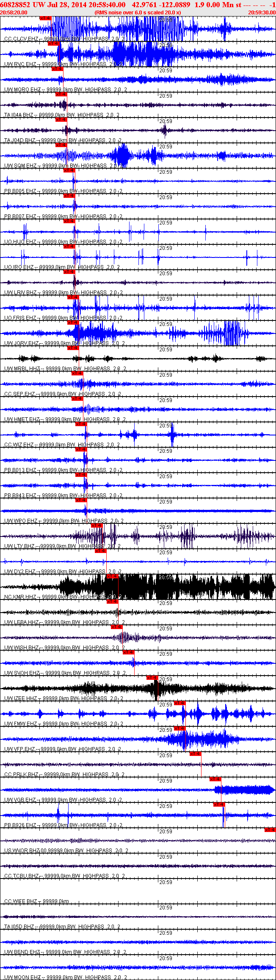
Task: Click the red pick on UW.FMW trace
Action: 180,703
